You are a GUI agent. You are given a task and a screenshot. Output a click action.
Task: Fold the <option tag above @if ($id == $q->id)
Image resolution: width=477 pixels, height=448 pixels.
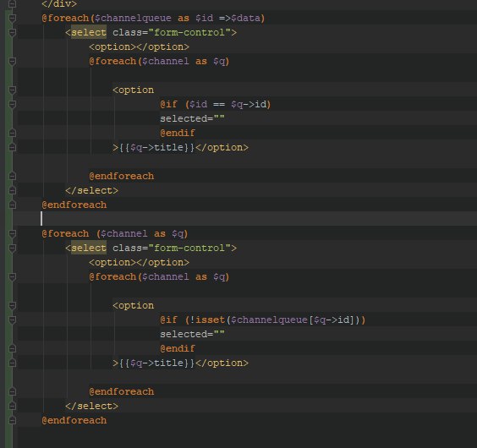(x=12, y=90)
